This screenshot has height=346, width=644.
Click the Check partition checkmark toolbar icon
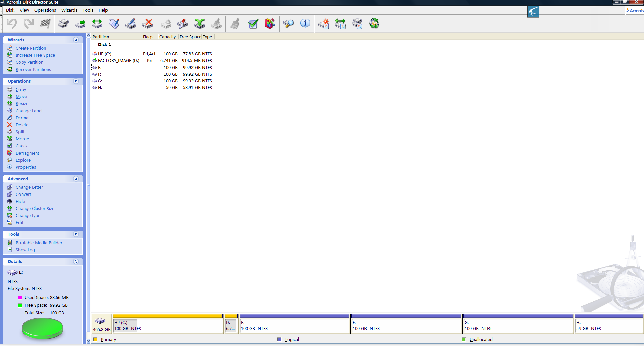253,24
